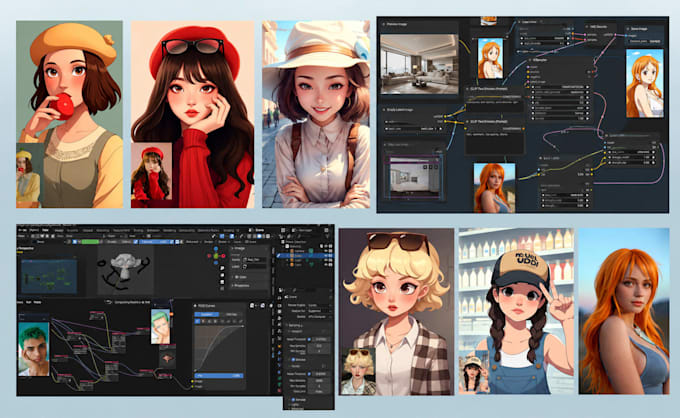Viewport: 680px width, 418px height.
Task: Collapse the Empty Latent Image node title dot
Action: click(x=383, y=110)
